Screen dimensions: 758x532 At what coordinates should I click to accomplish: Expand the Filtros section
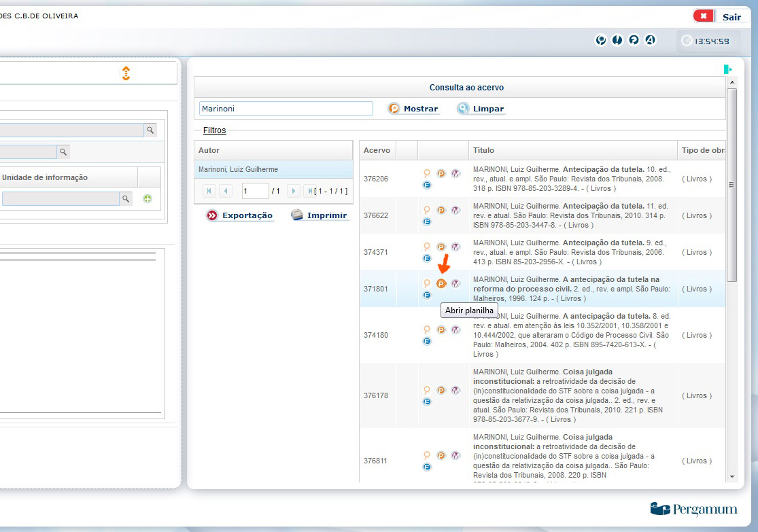click(x=214, y=130)
